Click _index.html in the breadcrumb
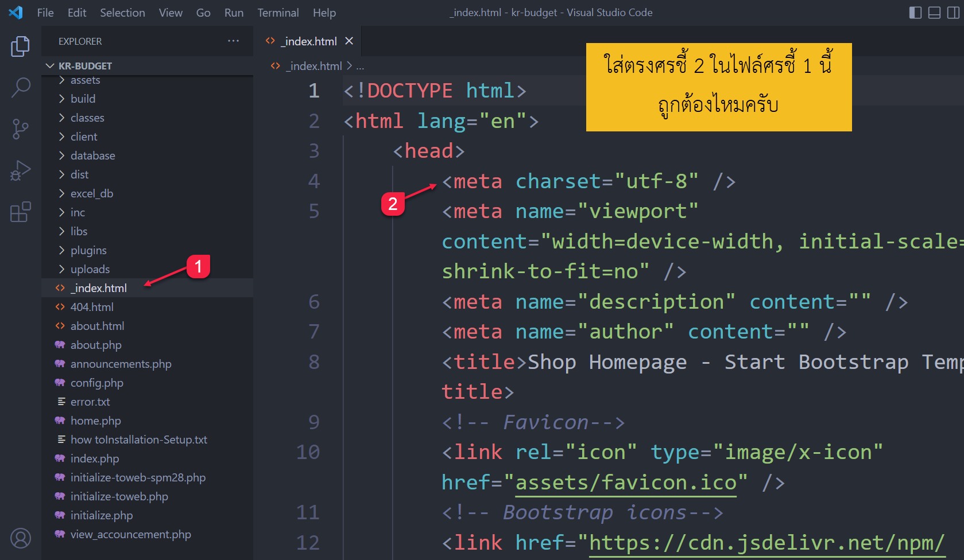This screenshot has width=964, height=560. [x=315, y=66]
